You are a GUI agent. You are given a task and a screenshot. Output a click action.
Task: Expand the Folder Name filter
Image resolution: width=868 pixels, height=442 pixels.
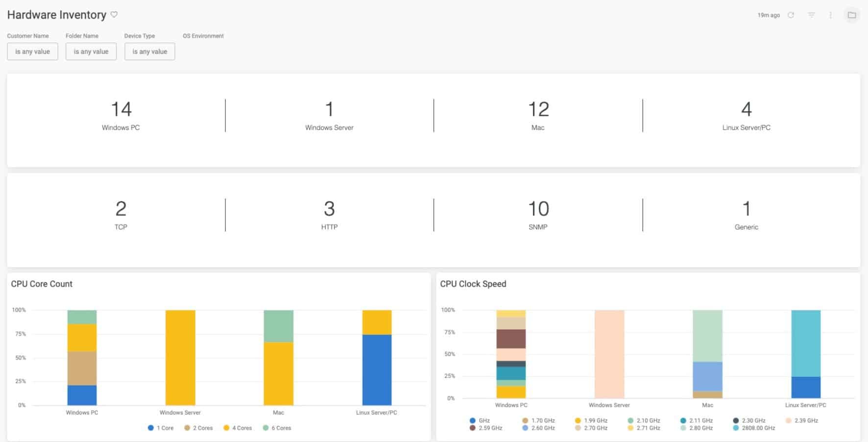(x=91, y=51)
